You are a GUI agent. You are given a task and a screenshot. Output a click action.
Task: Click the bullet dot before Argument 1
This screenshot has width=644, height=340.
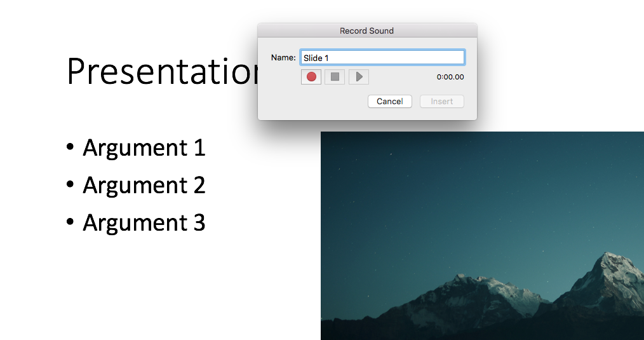pos(70,148)
